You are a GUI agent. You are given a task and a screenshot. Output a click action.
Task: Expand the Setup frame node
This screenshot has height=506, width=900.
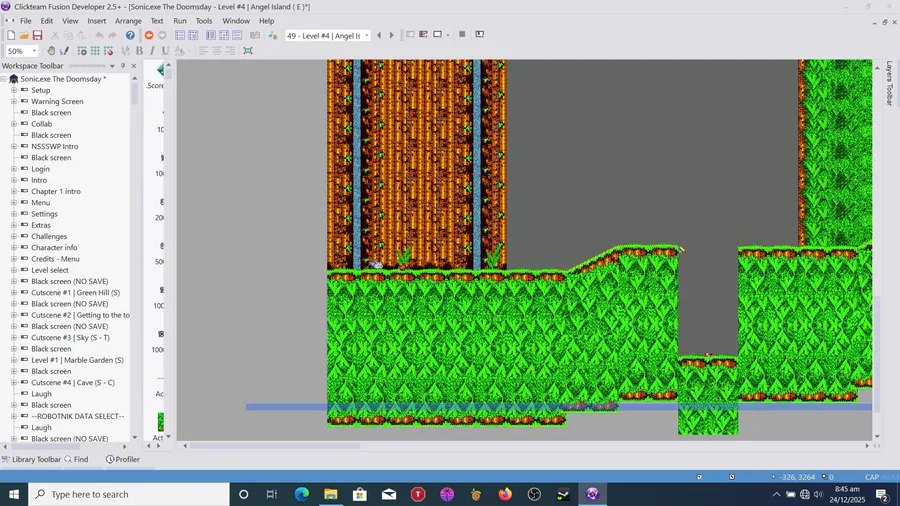(14, 90)
